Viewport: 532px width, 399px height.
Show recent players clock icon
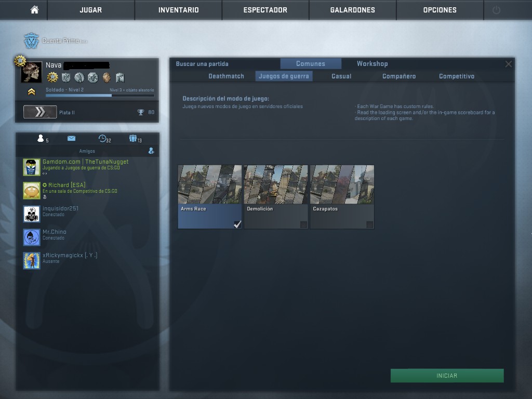pos(103,139)
